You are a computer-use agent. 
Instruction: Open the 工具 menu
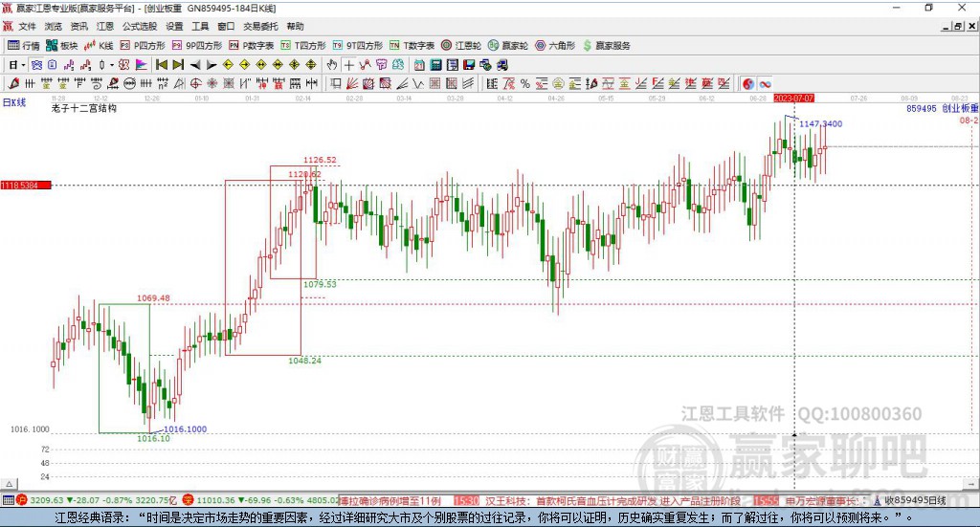(200, 26)
